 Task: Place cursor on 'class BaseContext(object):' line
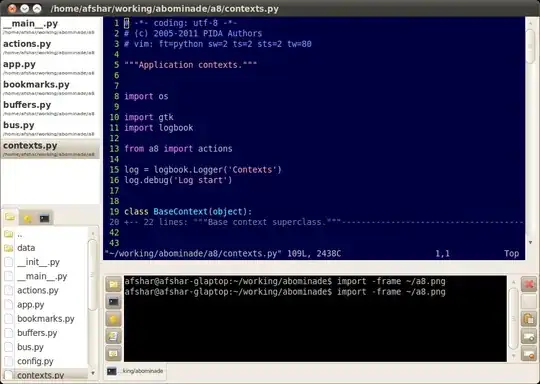(x=188, y=211)
